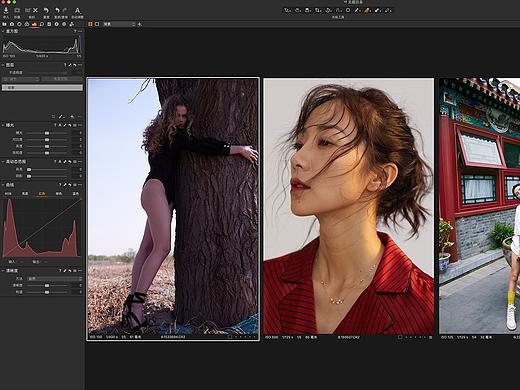
Task: Select the woman hugging tree photo
Action: click(173, 206)
